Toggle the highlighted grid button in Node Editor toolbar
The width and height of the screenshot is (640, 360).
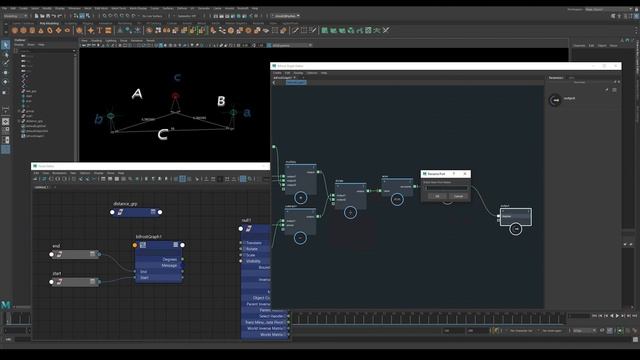point(182,179)
